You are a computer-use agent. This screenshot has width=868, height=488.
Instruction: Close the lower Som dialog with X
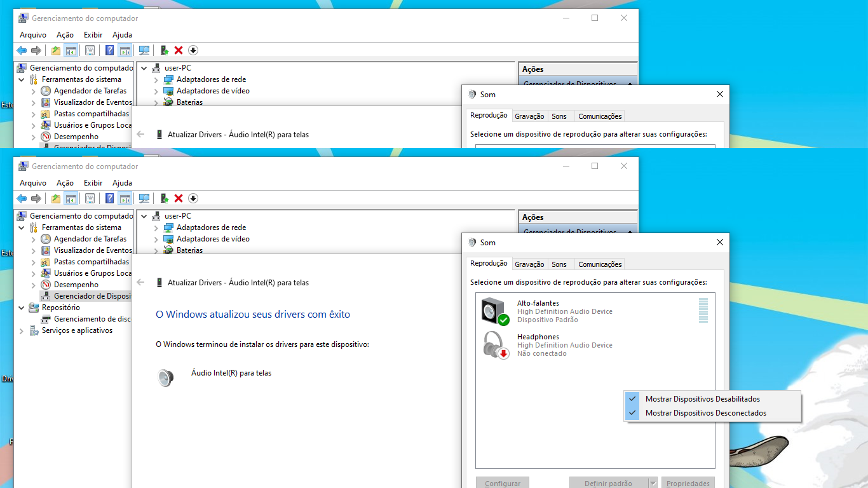(720, 242)
